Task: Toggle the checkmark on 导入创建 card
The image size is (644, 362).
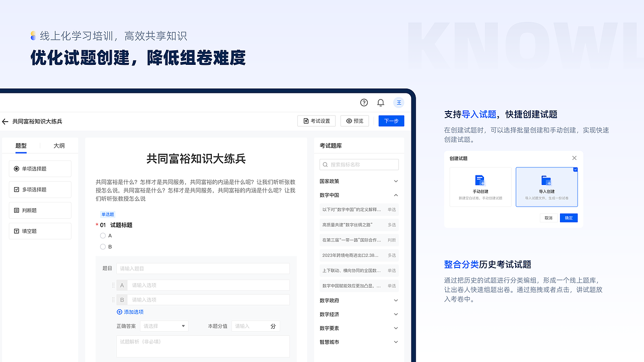Action: pos(575,170)
